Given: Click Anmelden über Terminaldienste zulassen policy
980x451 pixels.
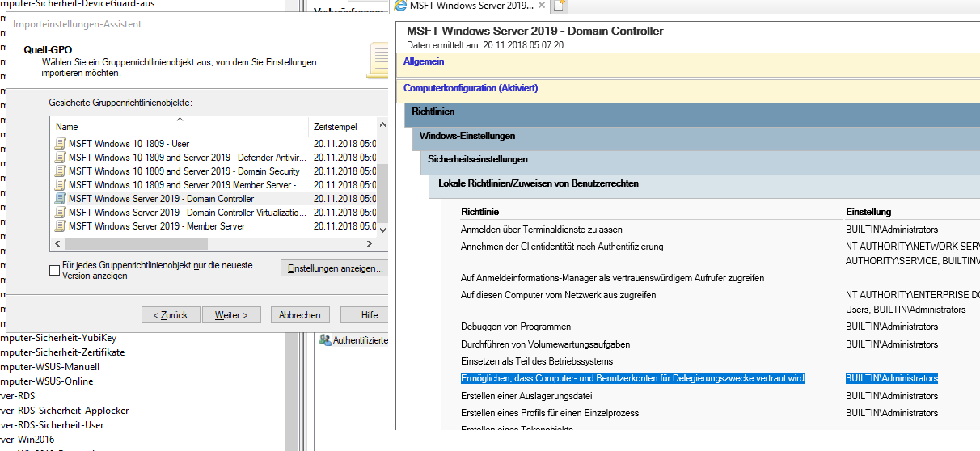Looking at the screenshot, I should pos(542,230).
